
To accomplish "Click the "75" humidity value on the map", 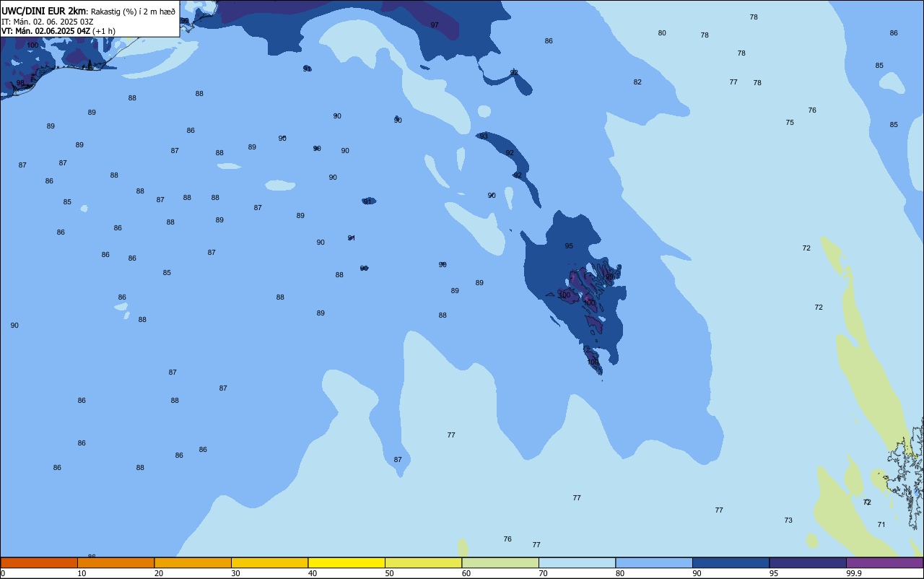I will (790, 122).
